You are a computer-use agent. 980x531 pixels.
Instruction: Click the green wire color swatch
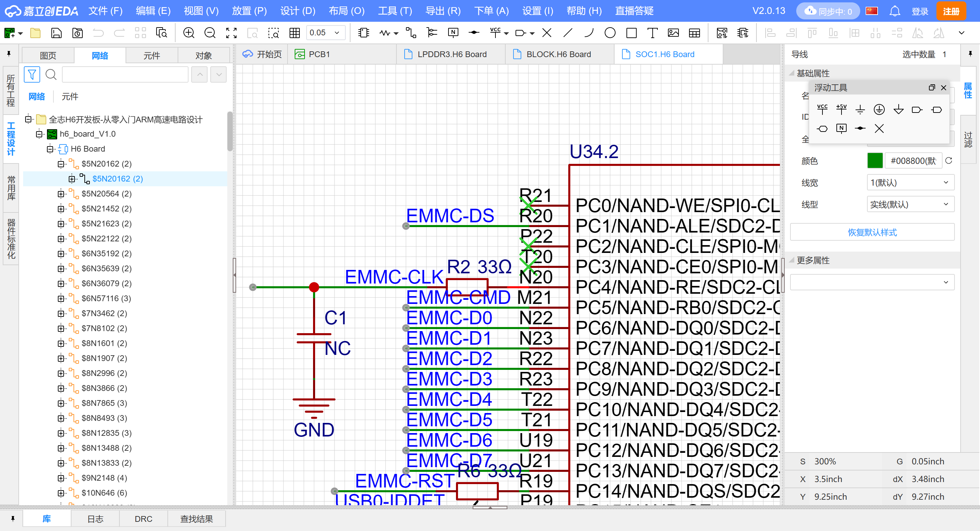[x=875, y=161]
